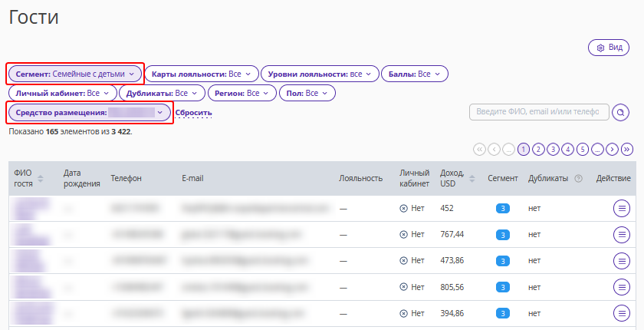Image resolution: width=644 pixels, height=330 pixels.
Task: Expand the Сегмент filter dropdown
Action: coord(75,74)
